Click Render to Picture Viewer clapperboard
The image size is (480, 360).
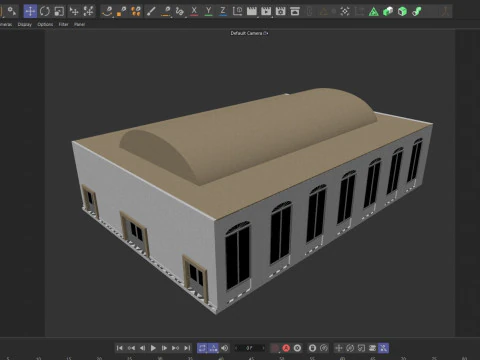point(266,11)
